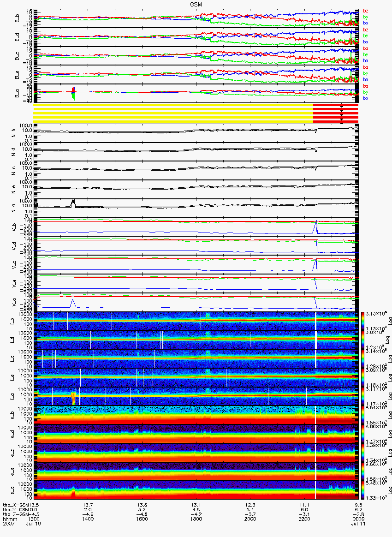The width and height of the screenshot is (392, 537).
Task: Select the i_b ion spectrogram label
Action: [12, 322]
